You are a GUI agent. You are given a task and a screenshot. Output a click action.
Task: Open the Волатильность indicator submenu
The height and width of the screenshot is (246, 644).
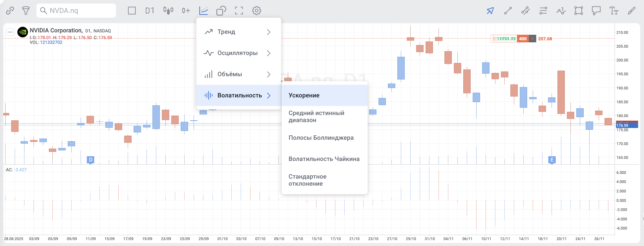click(239, 95)
